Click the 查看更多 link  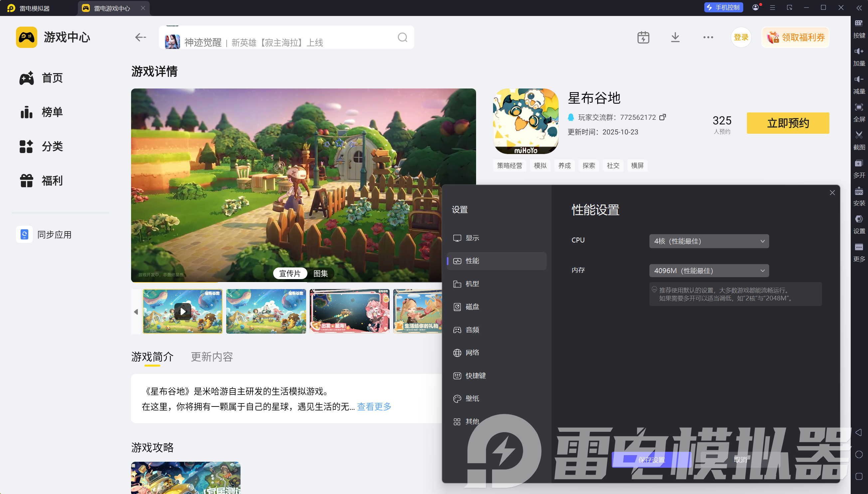(374, 407)
